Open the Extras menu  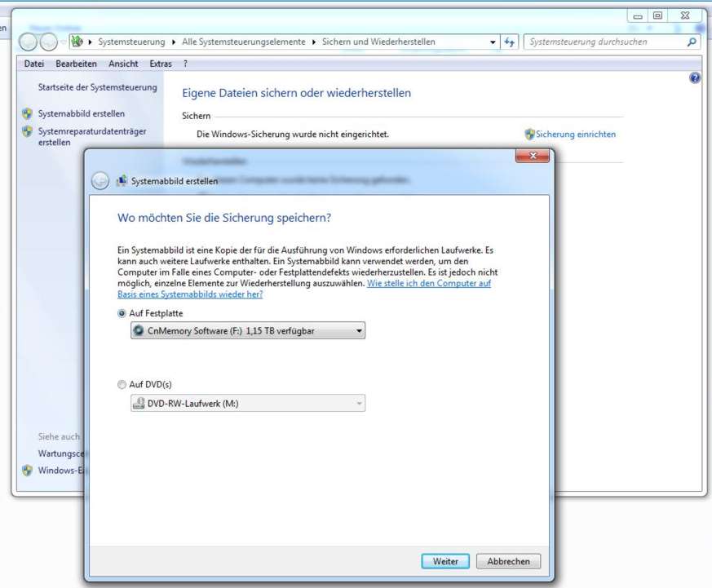(x=161, y=64)
